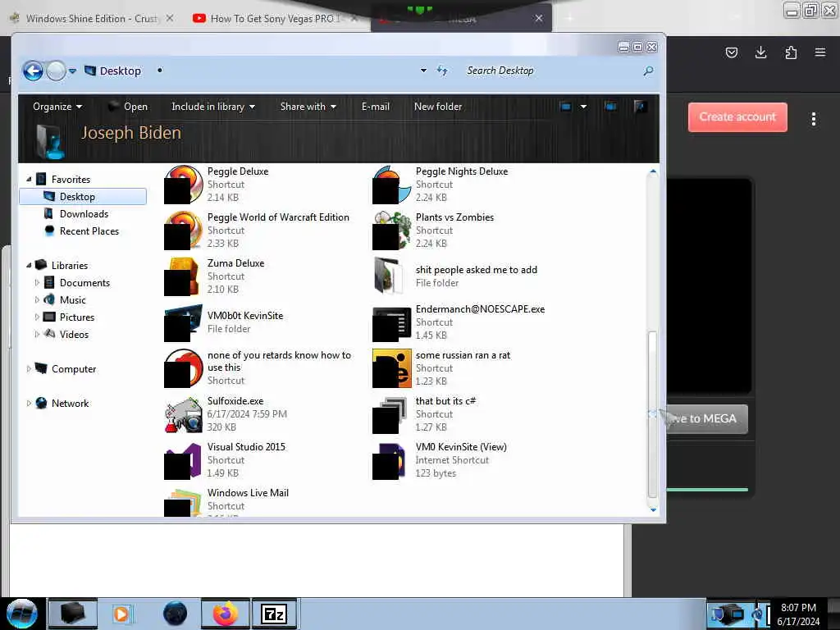Open the Share with dropdown
The image size is (840, 630).
tap(308, 107)
